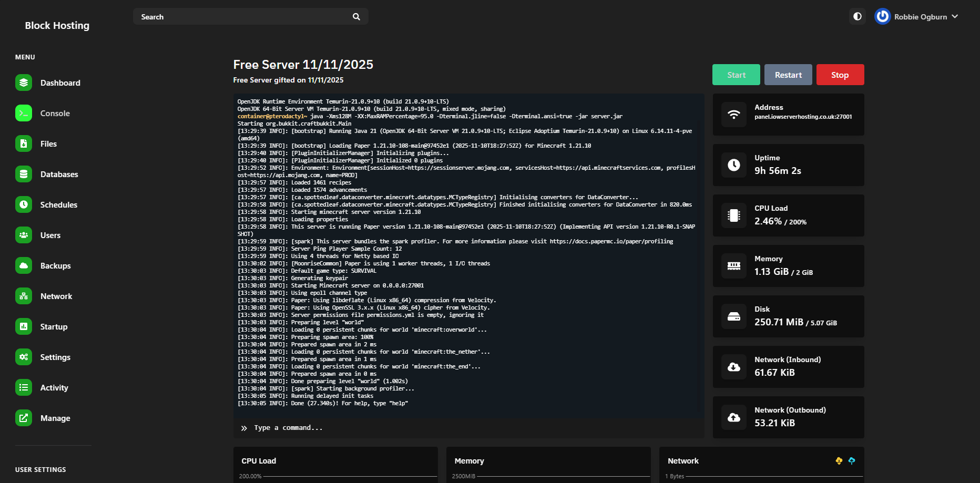Viewport: 980px width, 483px height.
Task: Open the Startup page
Action: (54, 327)
